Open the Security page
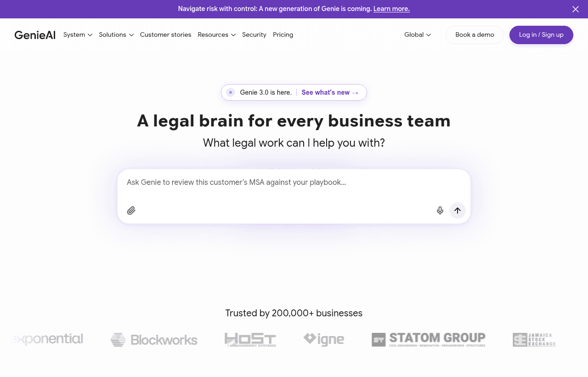The height and width of the screenshot is (377, 588). coord(254,35)
